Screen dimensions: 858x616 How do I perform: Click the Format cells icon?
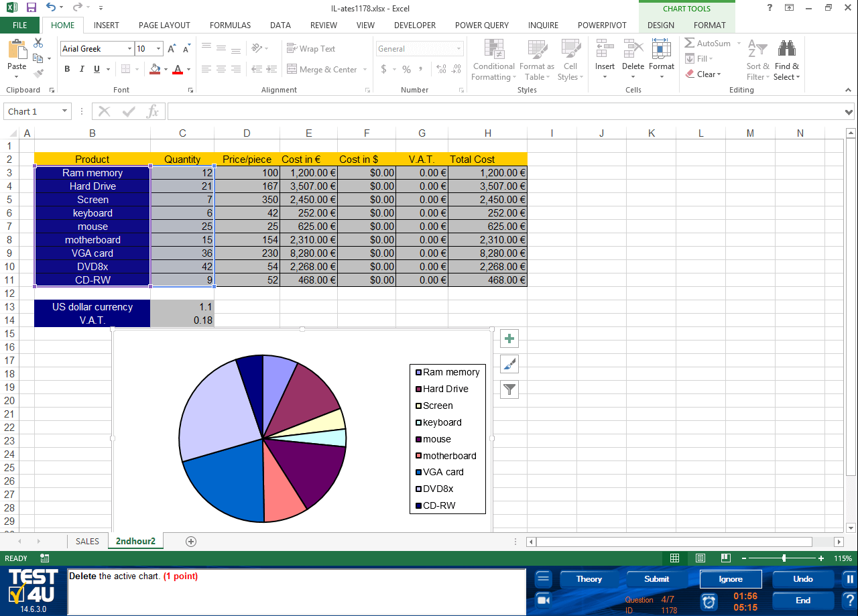point(661,49)
